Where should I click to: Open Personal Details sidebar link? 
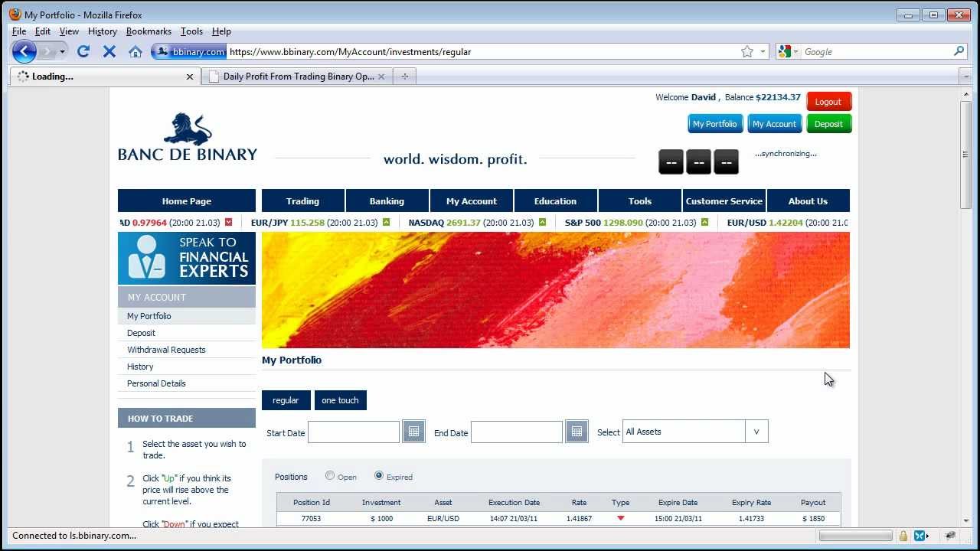pos(156,383)
